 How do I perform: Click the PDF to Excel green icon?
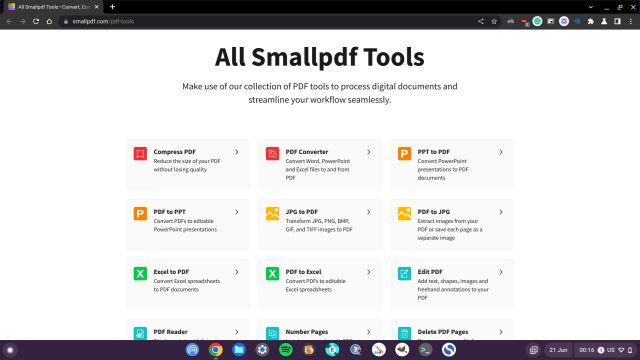click(272, 273)
